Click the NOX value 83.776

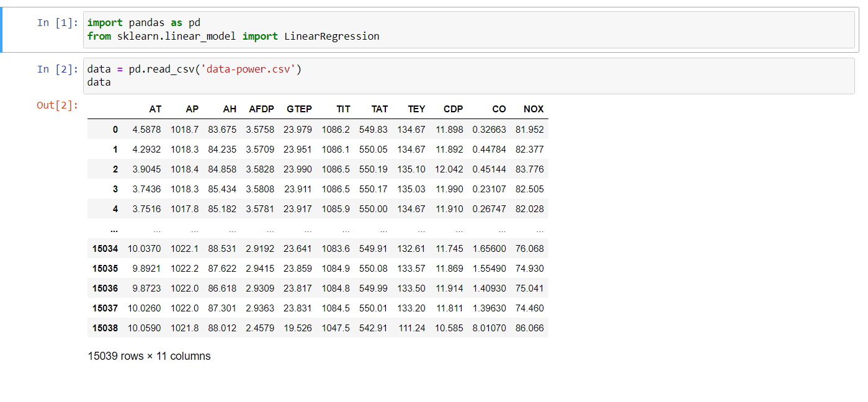(x=530, y=169)
